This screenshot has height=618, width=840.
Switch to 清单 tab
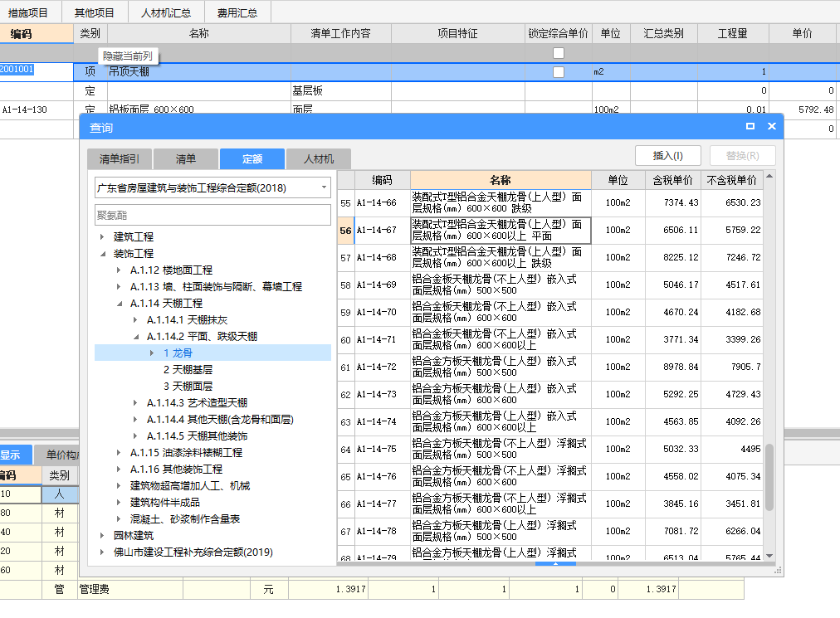(185, 159)
